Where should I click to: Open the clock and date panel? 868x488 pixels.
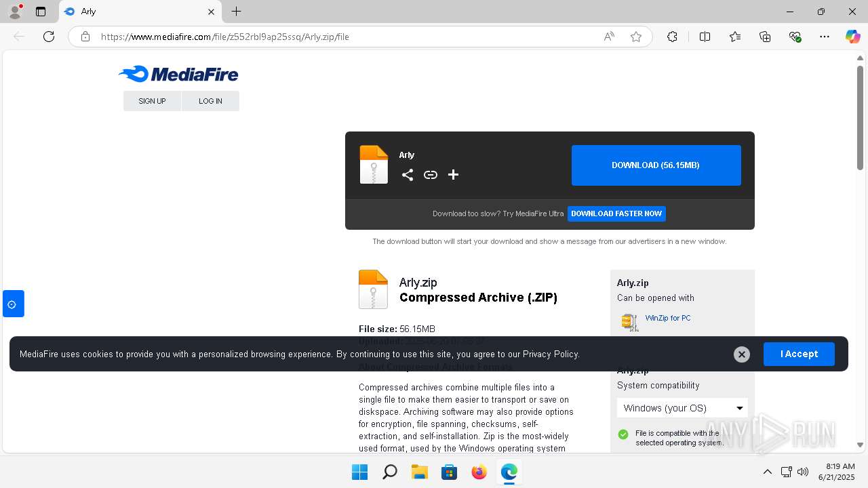tap(837, 472)
